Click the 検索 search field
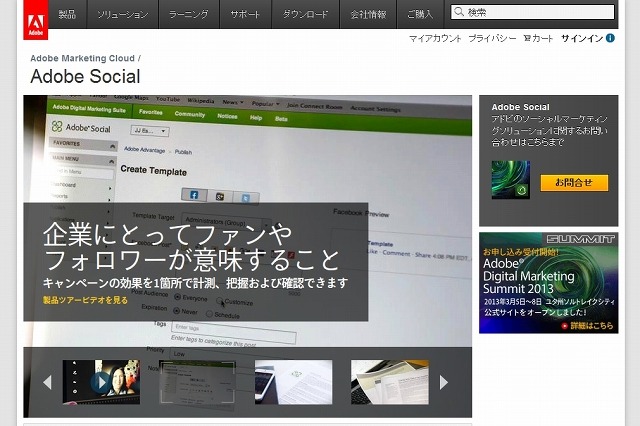 pyautogui.click(x=533, y=12)
